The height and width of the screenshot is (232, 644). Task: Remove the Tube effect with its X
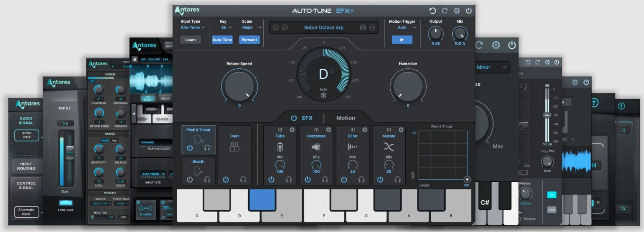[x=292, y=130]
